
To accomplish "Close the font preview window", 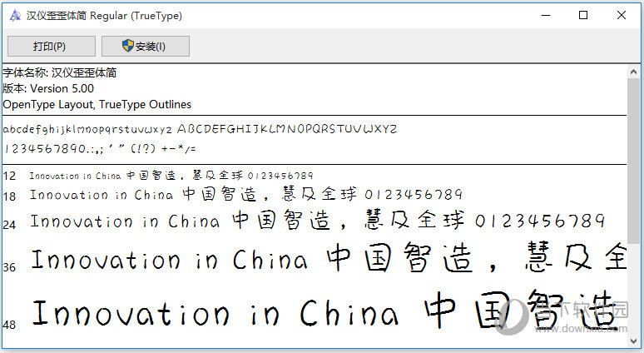I will tap(621, 16).
